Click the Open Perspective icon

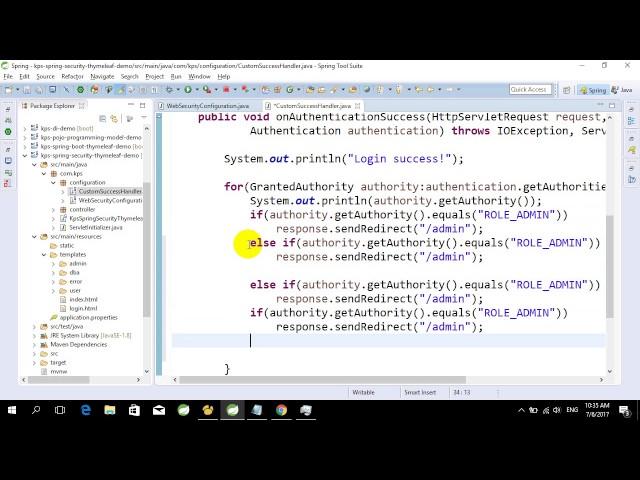pyautogui.click(x=567, y=90)
